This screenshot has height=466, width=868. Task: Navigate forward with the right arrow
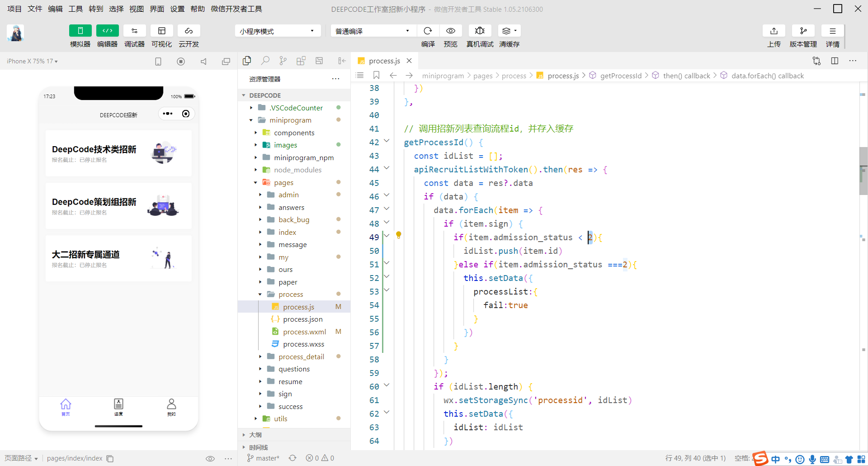[x=409, y=76]
